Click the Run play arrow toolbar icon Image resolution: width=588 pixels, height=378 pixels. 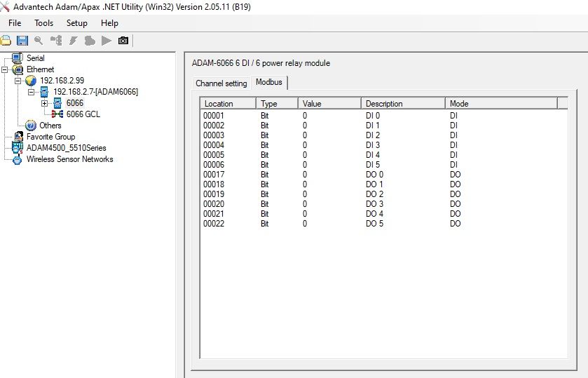[x=107, y=41]
